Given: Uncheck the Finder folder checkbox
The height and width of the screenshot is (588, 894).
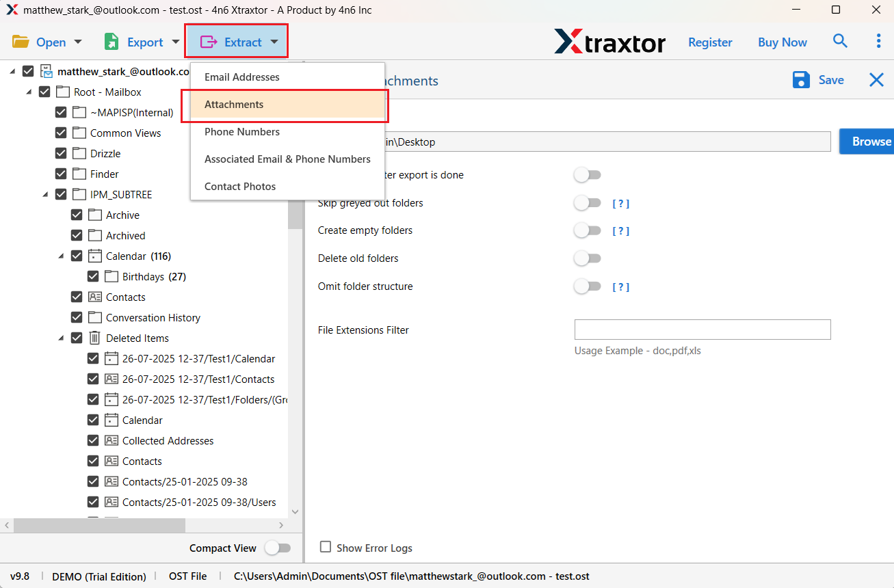Looking at the screenshot, I should coord(61,174).
